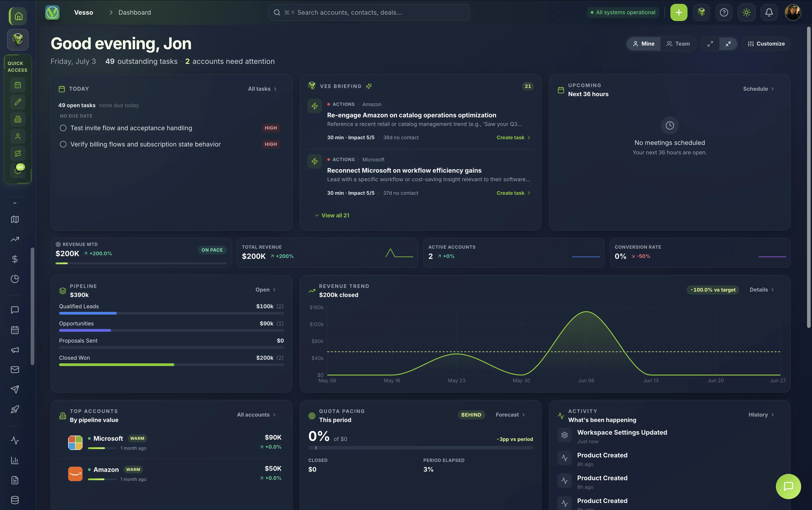This screenshot has height=510, width=812.
Task: Open the quick access building accounts icon
Action: coord(18,119)
